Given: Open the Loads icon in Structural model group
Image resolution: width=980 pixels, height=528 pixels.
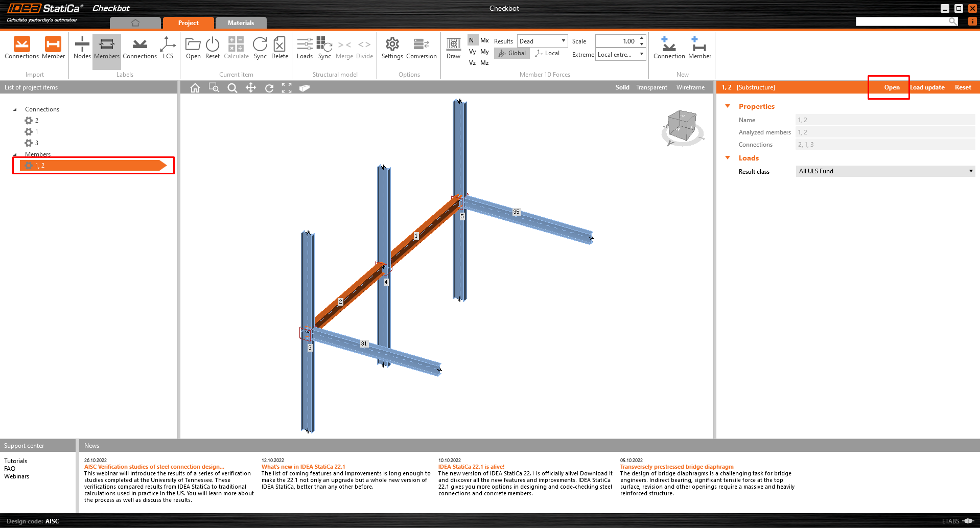Looking at the screenshot, I should (305, 49).
